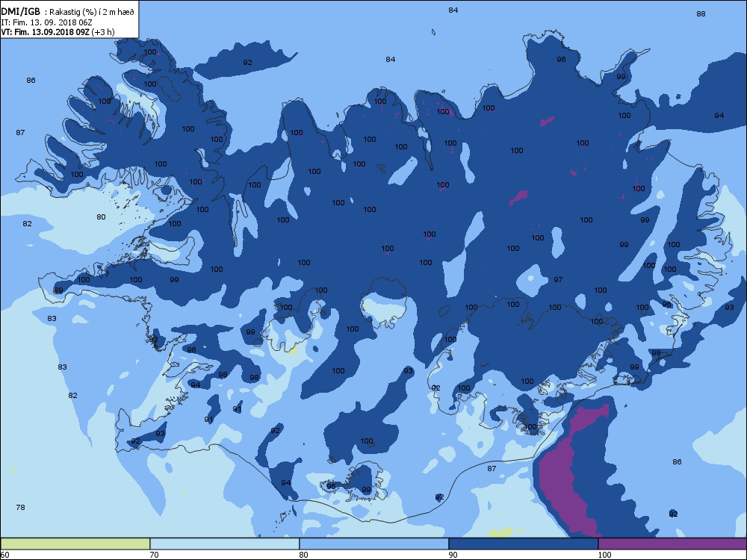
Task: Select the medium blue 80–90 legend swatch
Action: (x=374, y=544)
